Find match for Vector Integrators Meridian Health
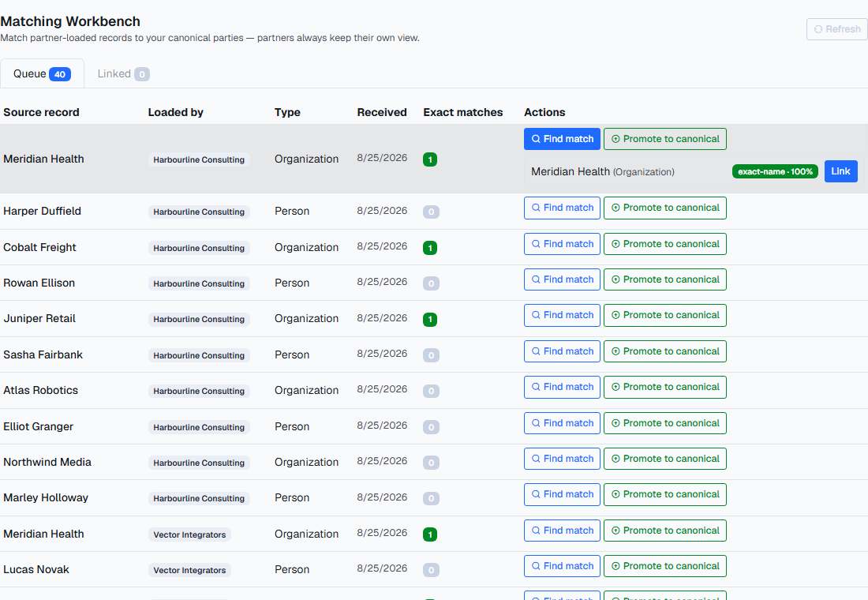The height and width of the screenshot is (600, 868). (562, 531)
